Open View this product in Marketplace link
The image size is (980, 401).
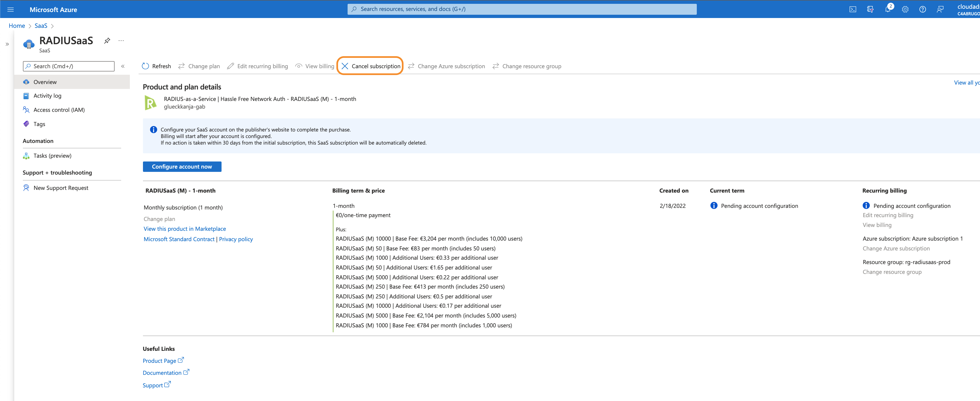point(184,229)
